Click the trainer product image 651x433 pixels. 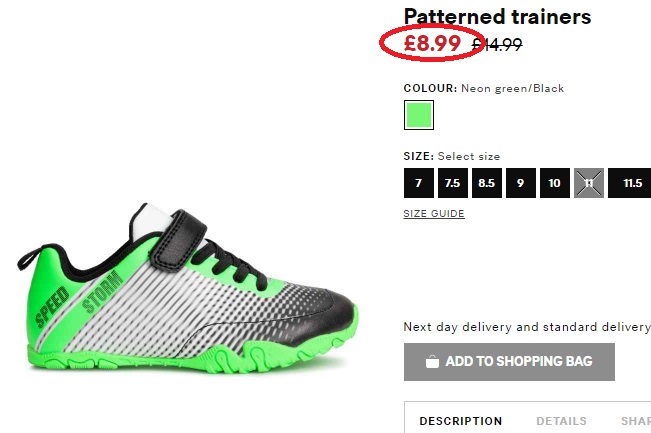188,288
